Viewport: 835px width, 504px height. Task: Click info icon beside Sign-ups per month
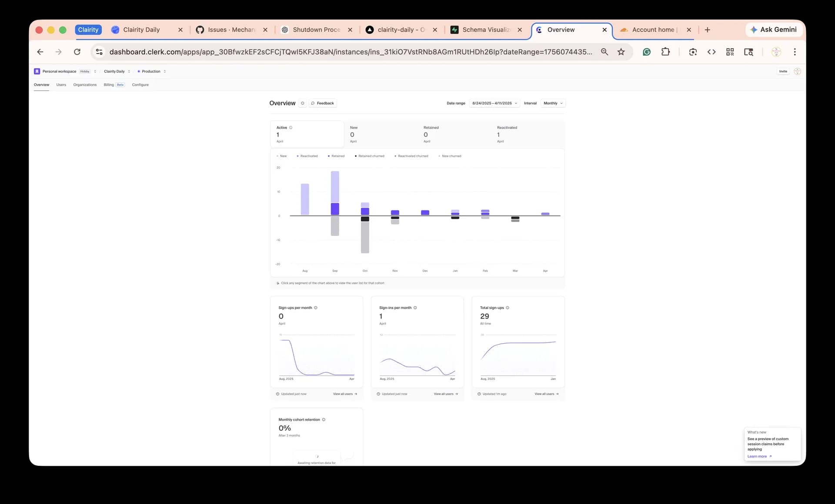(316, 308)
